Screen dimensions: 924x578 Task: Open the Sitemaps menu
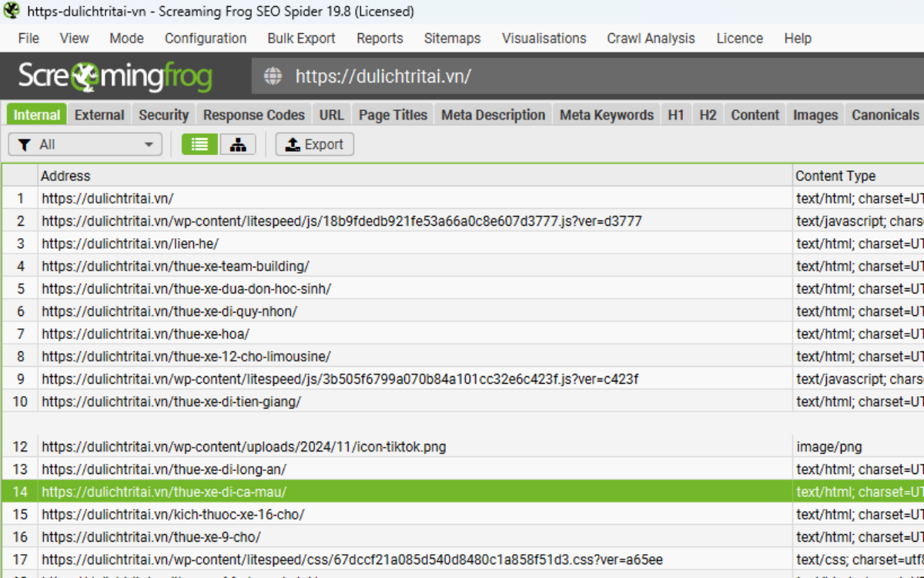pyautogui.click(x=452, y=38)
